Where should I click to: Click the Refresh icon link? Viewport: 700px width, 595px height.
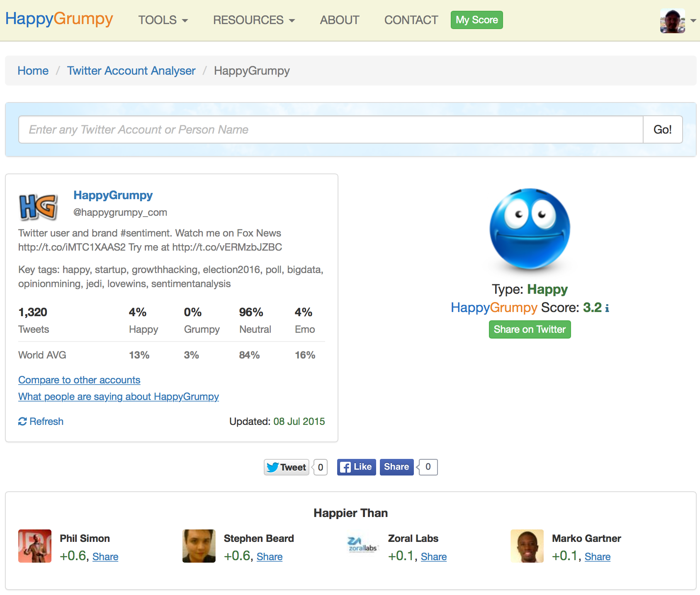41,422
